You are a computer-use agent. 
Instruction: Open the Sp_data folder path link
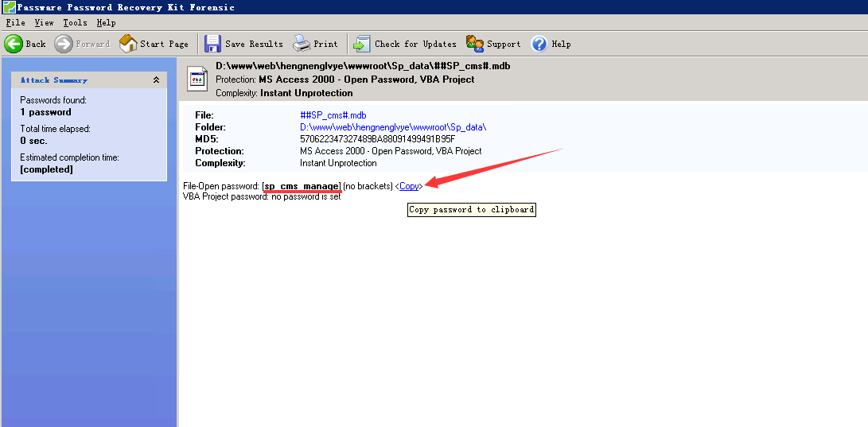[x=393, y=127]
